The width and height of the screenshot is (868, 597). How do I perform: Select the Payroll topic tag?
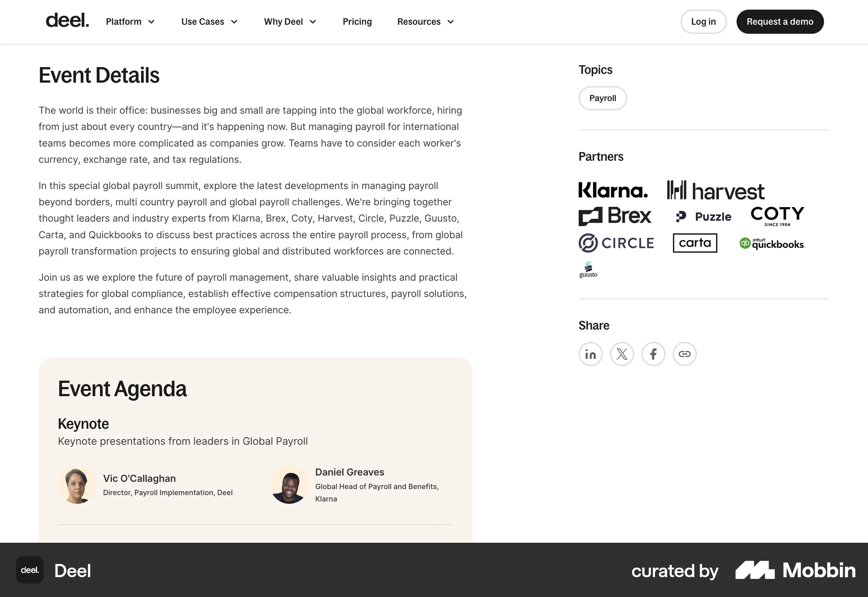(x=603, y=98)
